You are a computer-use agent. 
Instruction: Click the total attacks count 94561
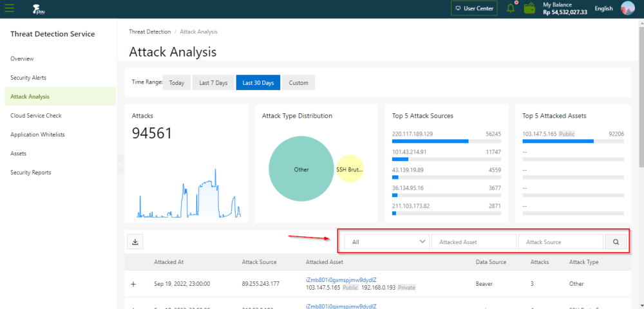coord(152,133)
